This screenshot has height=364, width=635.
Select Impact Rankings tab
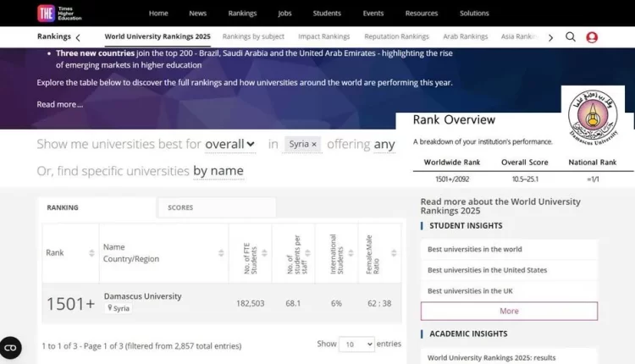tap(324, 36)
